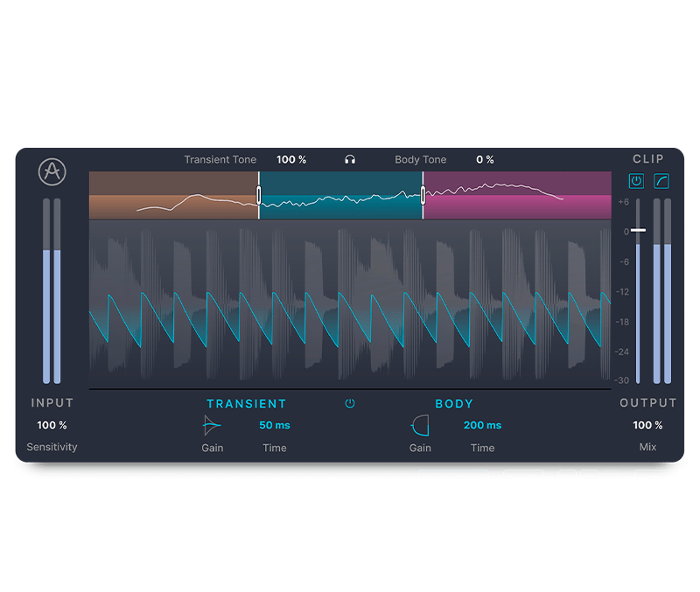
Task: Click the Body Tone 0 % value
Action: (485, 160)
